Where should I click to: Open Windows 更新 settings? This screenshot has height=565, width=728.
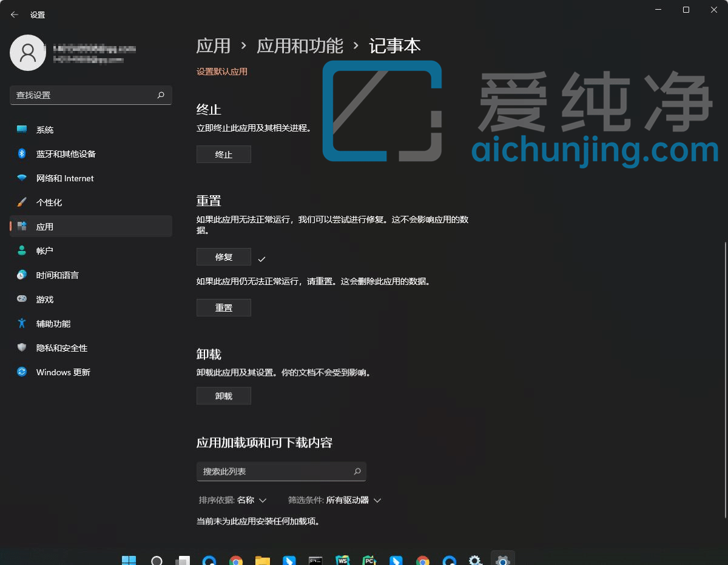62,372
